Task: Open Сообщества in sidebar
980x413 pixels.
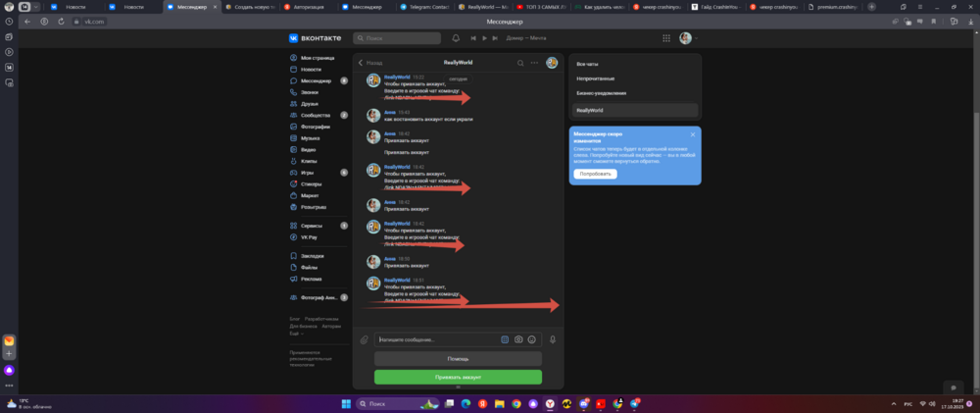Action: (x=318, y=115)
